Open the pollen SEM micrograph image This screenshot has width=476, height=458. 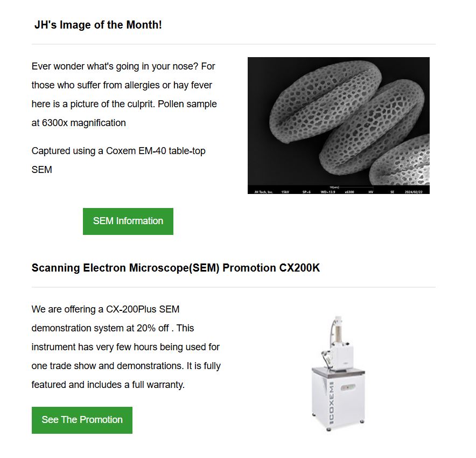click(339, 125)
